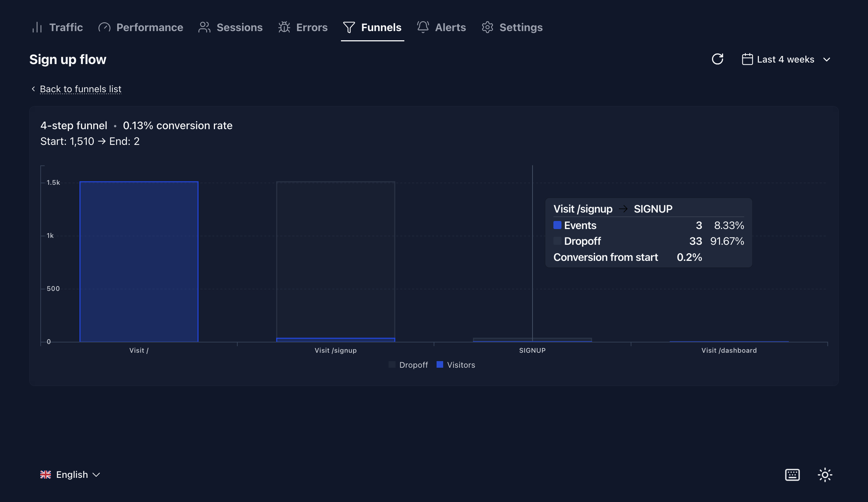Click the Alerts bell icon
This screenshot has width=868, height=502.
pyautogui.click(x=423, y=27)
